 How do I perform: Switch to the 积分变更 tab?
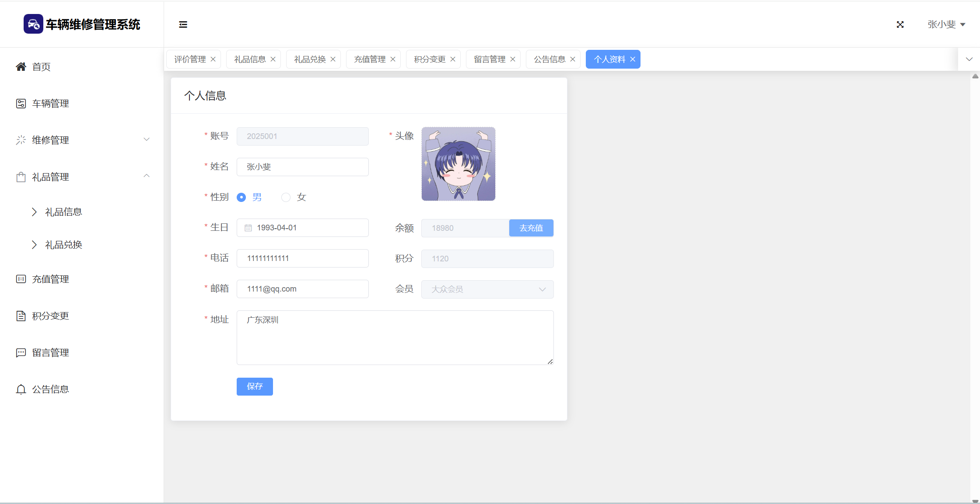point(430,59)
